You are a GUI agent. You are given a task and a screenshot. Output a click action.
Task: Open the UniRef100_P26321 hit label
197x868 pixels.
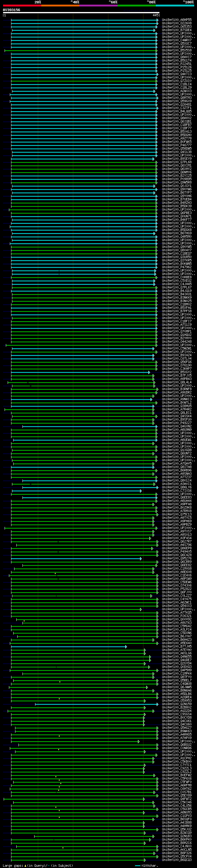[x=177, y=616]
